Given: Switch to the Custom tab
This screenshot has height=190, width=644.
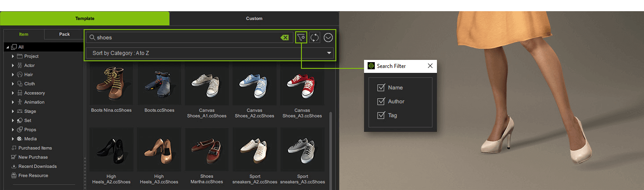Looking at the screenshot, I should 254,19.
